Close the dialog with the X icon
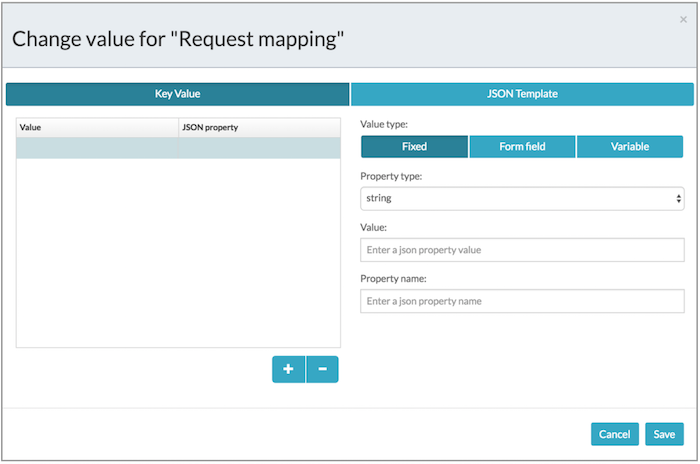The height and width of the screenshot is (464, 700). 683,19
